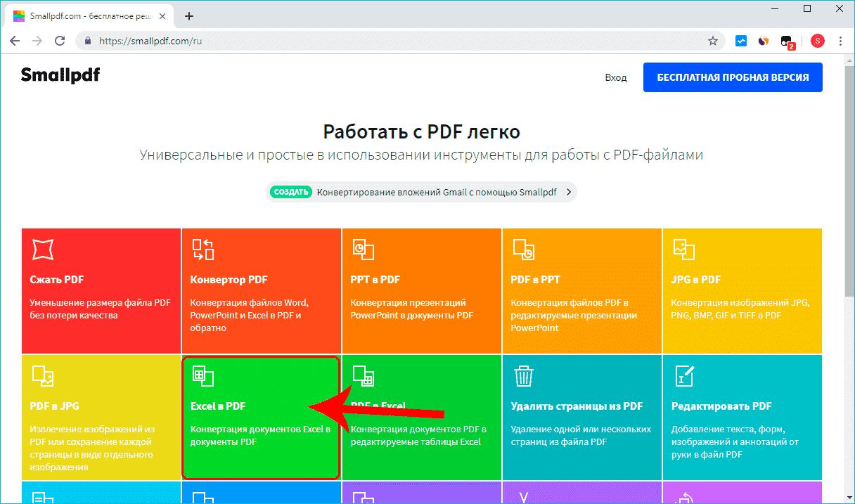This screenshot has height=504, width=855.
Task: Open the profile avatar S menu
Action: tap(817, 41)
